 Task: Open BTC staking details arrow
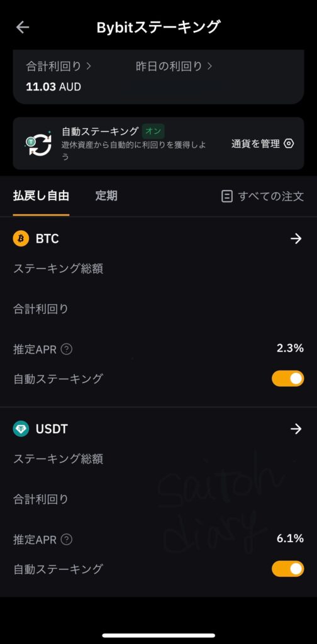[296, 238]
